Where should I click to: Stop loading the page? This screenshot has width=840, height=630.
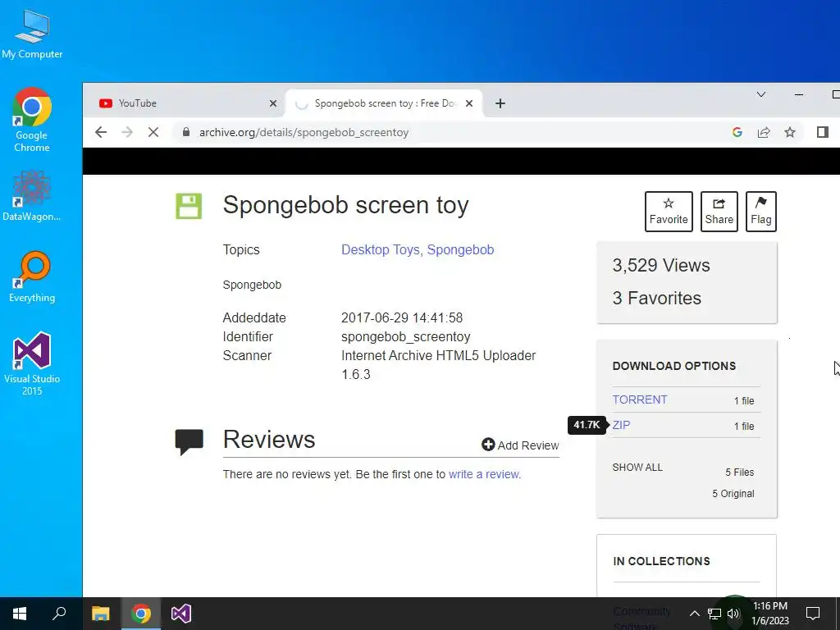click(x=153, y=132)
